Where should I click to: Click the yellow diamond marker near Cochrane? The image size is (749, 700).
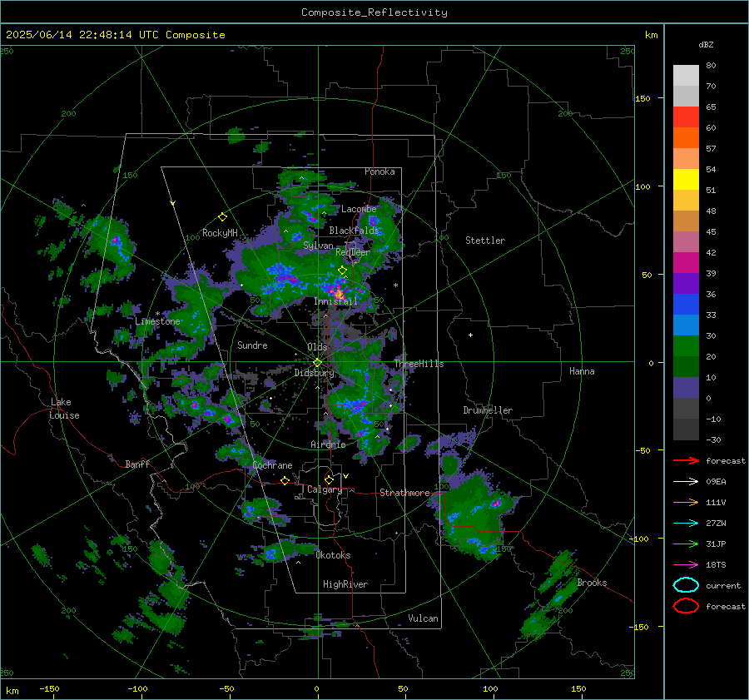[285, 480]
